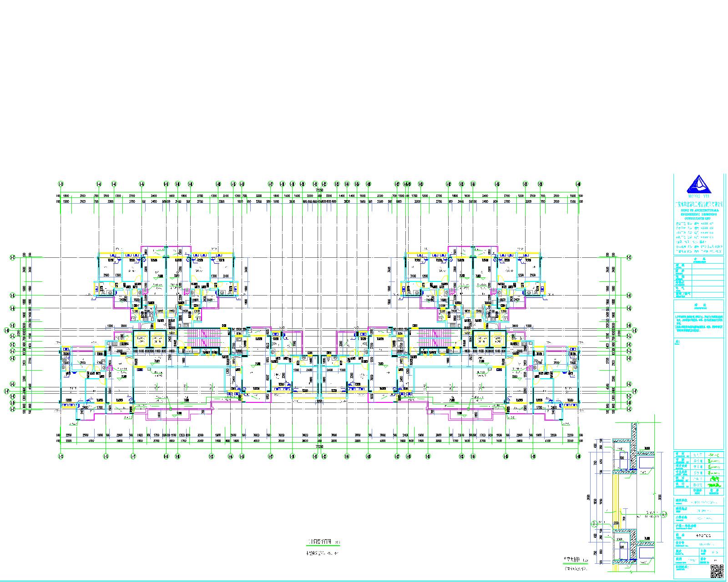Click the QR code in the title block
The height and width of the screenshot is (582, 728).
click(x=717, y=570)
